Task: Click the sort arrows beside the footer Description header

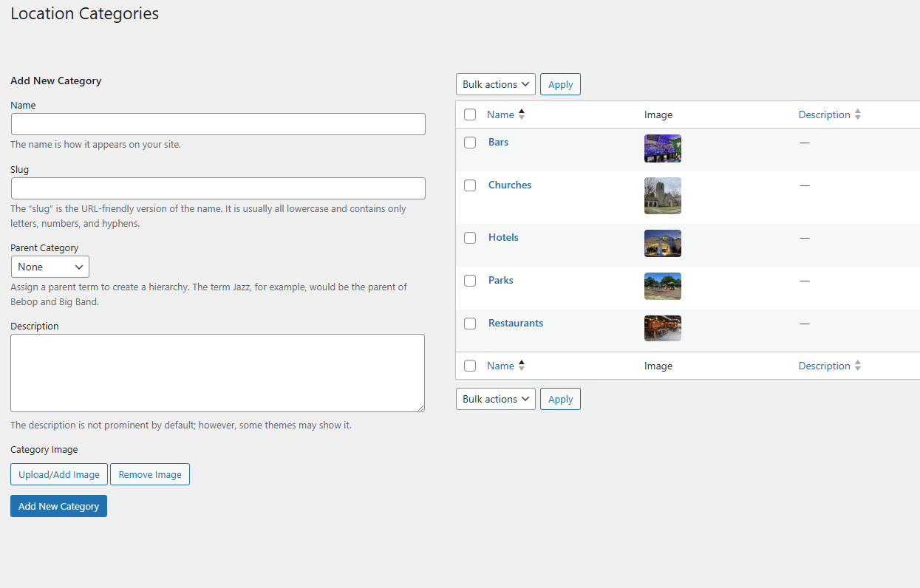Action: click(858, 366)
